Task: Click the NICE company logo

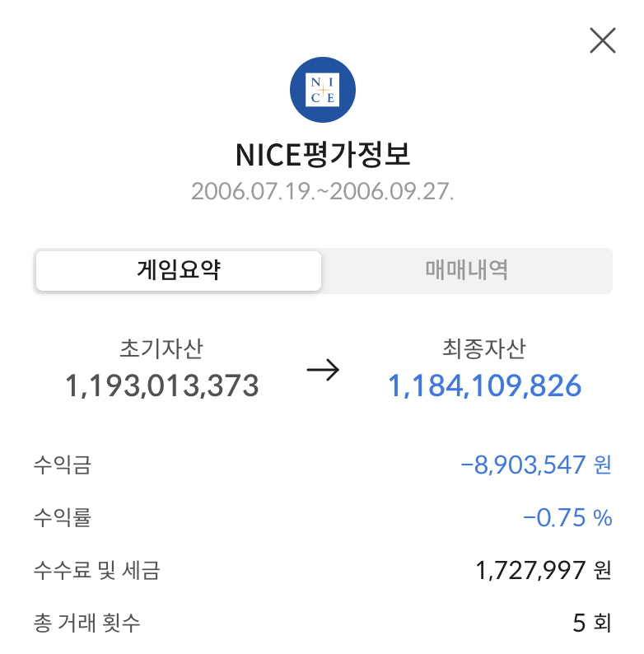Action: pyautogui.click(x=323, y=90)
